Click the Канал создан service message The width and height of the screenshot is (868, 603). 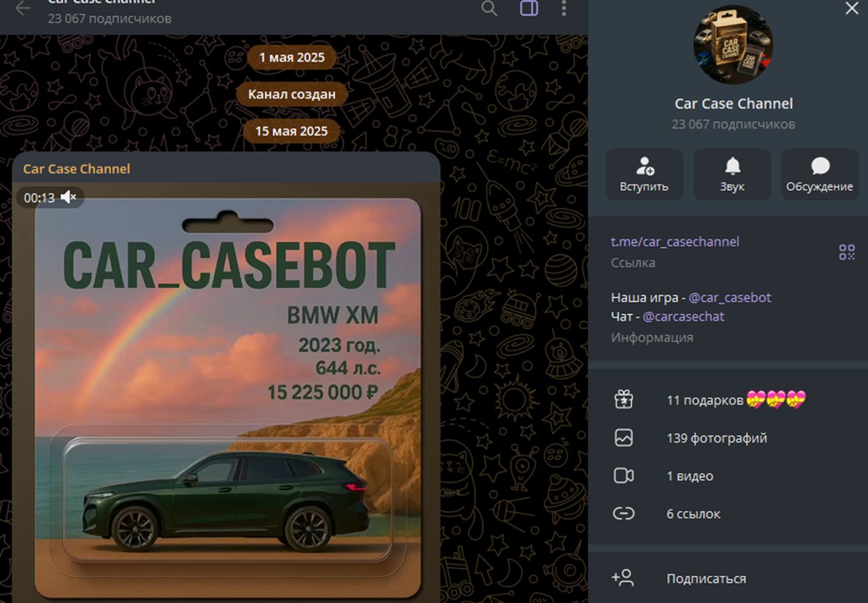coord(291,94)
